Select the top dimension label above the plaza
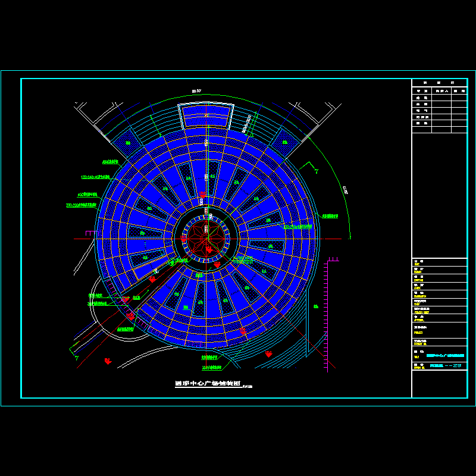The width and height of the screenshot is (476, 476). [196, 91]
